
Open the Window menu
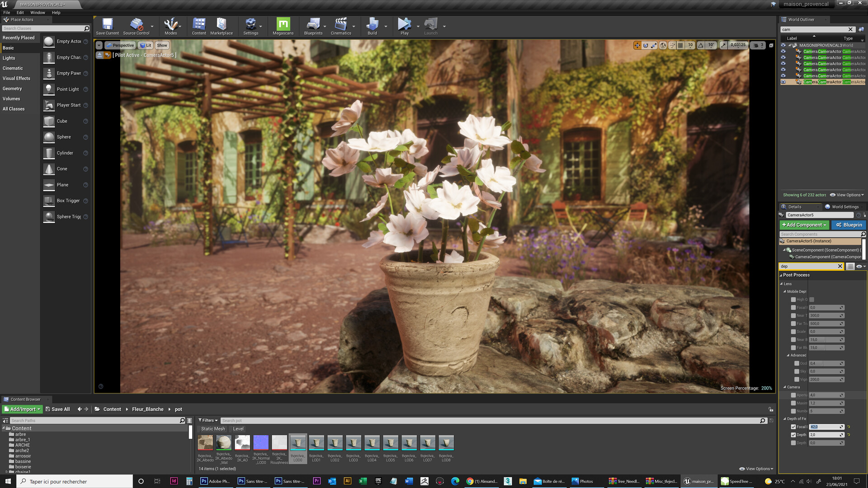coord(38,13)
